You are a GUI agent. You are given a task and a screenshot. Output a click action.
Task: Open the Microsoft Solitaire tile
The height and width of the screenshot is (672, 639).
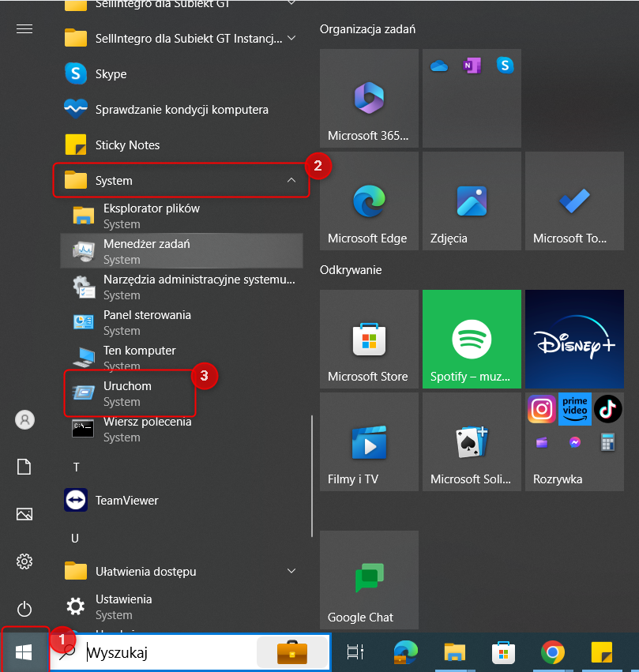(472, 442)
